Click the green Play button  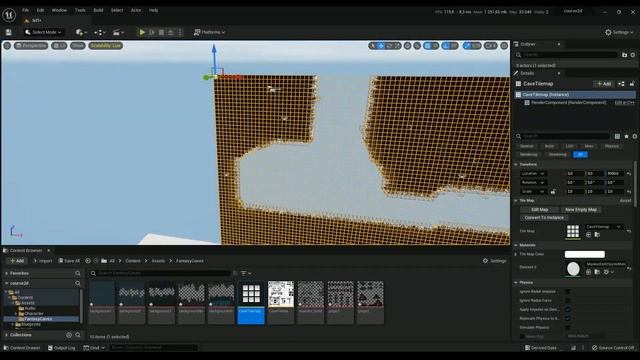(x=142, y=32)
